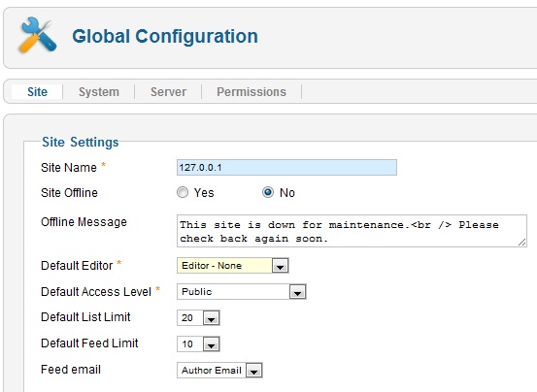Grab the Offline Message resize handle
This screenshot has width=537, height=392.
[521, 243]
